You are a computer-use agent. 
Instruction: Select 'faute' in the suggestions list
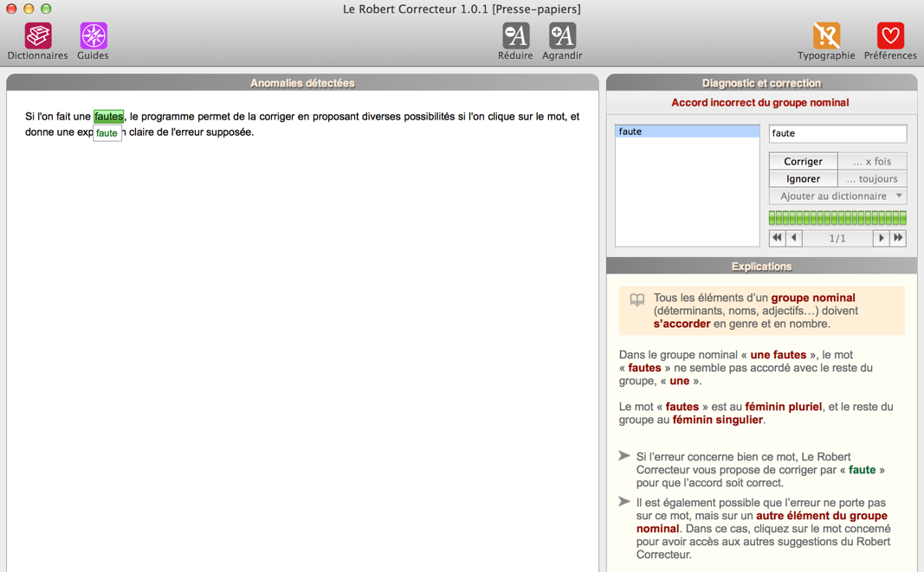pyautogui.click(x=687, y=132)
